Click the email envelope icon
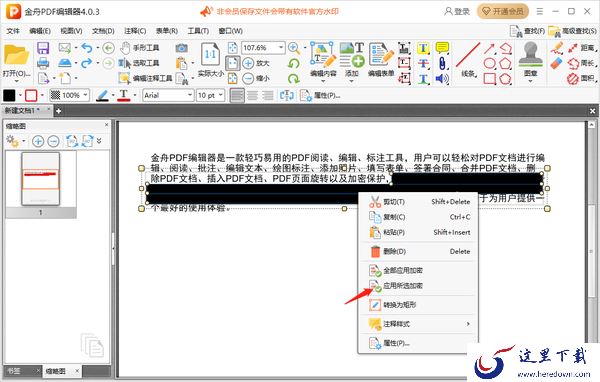Viewport: 600px width, 382px height. pos(65,48)
